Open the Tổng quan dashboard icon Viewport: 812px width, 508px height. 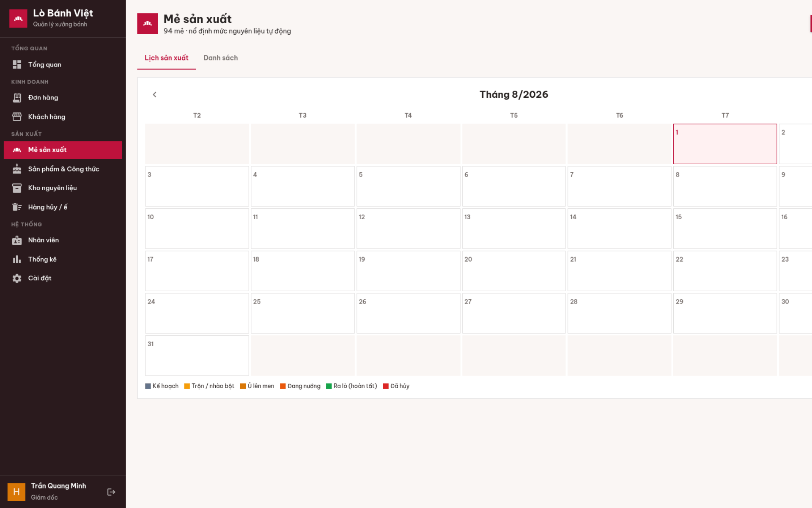[x=17, y=64]
